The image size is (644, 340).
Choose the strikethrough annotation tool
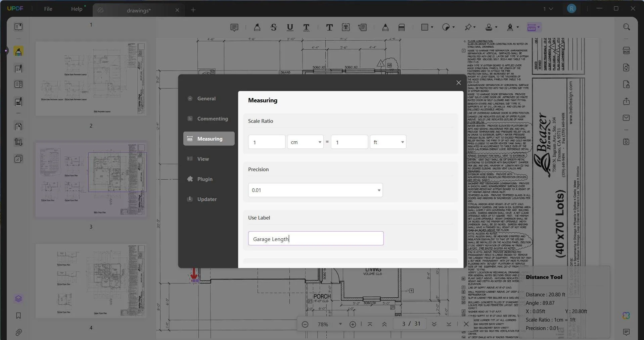pos(274,28)
